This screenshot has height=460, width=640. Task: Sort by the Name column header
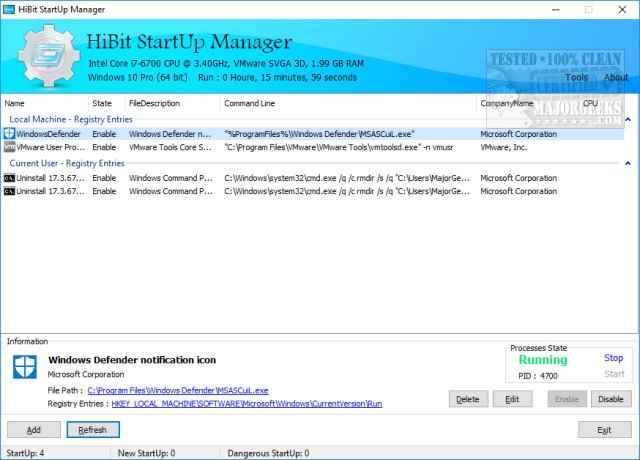point(14,103)
